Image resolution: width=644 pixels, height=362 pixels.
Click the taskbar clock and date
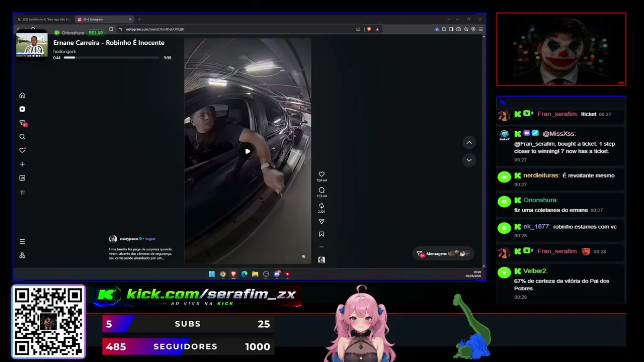[473, 274]
